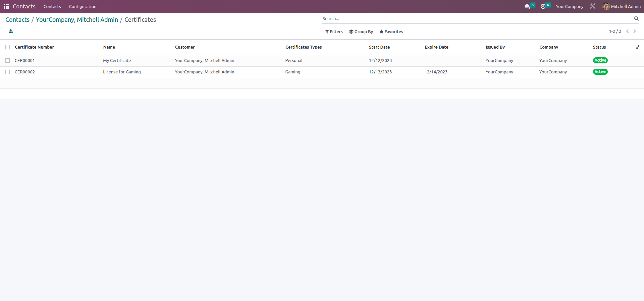Image resolution: width=644 pixels, height=301 pixels.
Task: Open record CER00001
Action: 25,61
